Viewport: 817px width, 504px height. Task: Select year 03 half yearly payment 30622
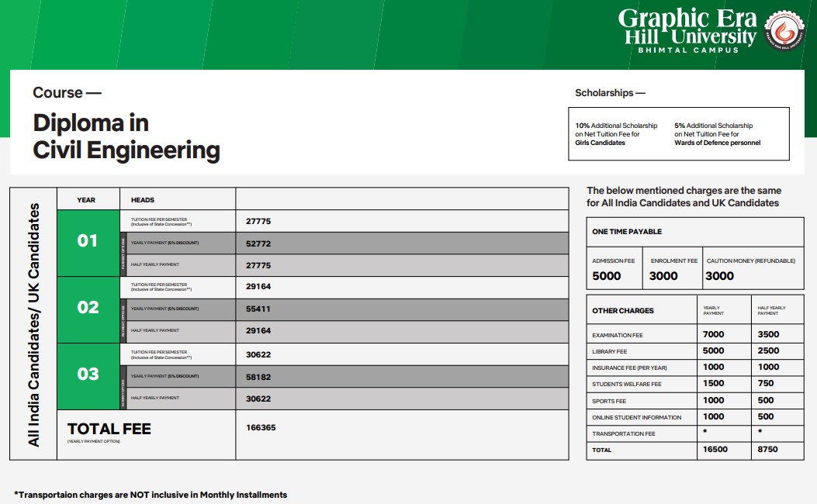(258, 399)
